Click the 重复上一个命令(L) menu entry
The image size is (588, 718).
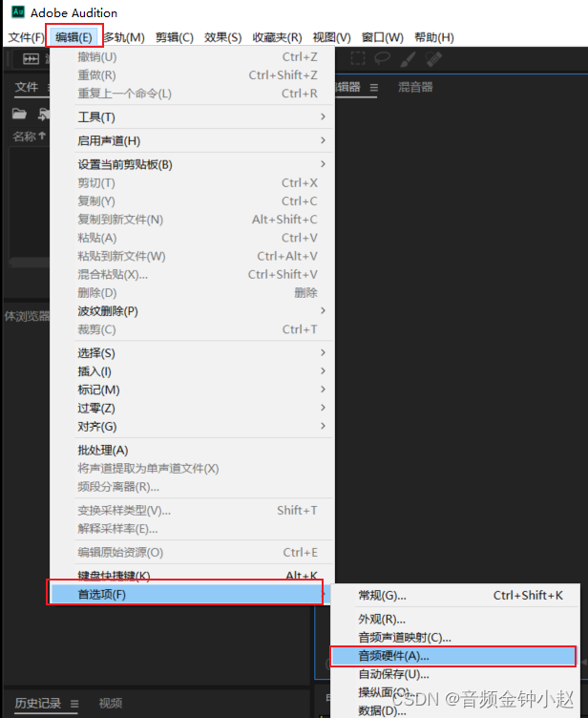(x=192, y=94)
